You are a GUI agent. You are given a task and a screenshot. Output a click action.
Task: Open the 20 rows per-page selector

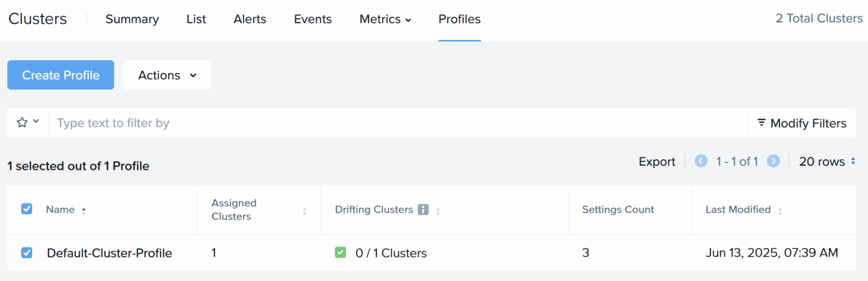point(825,161)
